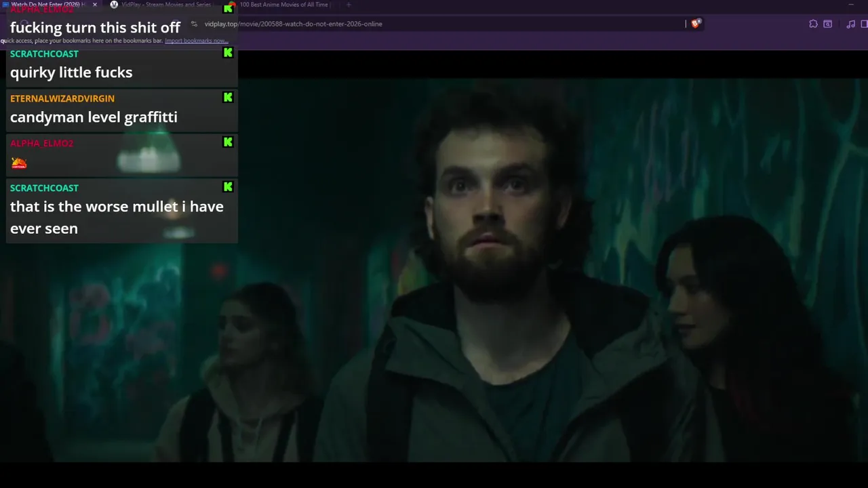868x488 pixels.
Task: Select SCRATCHCOAST username above the mullet message
Action: [x=44, y=188]
